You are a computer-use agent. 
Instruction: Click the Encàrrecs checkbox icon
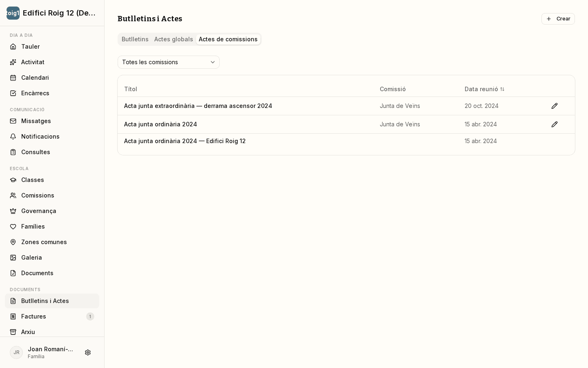pyautogui.click(x=13, y=93)
